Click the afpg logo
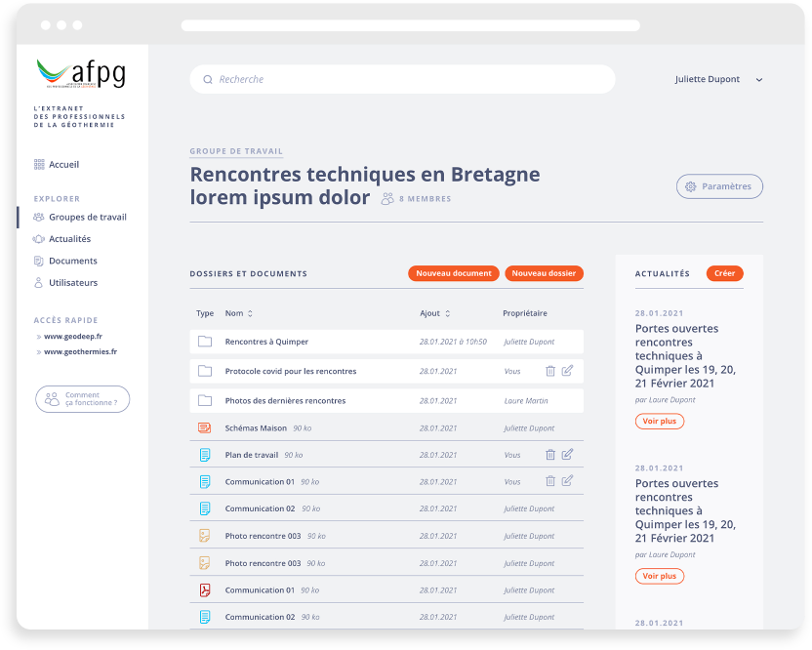Viewport: 812px width, 650px height. click(81, 74)
